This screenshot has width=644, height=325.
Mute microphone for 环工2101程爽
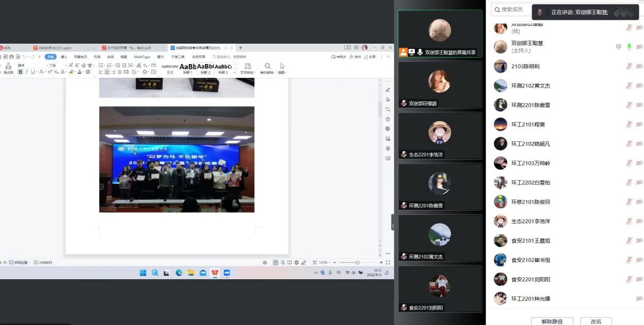pos(629,124)
